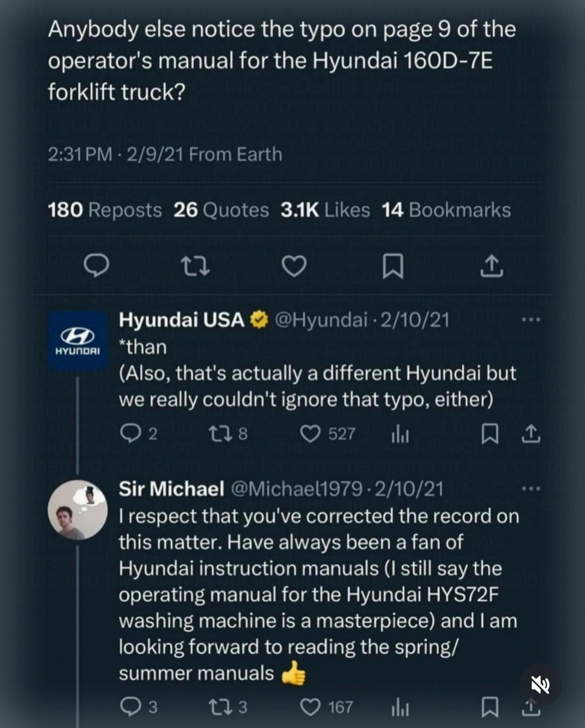
Task: Like the main forklift typo post
Action: [x=294, y=266]
